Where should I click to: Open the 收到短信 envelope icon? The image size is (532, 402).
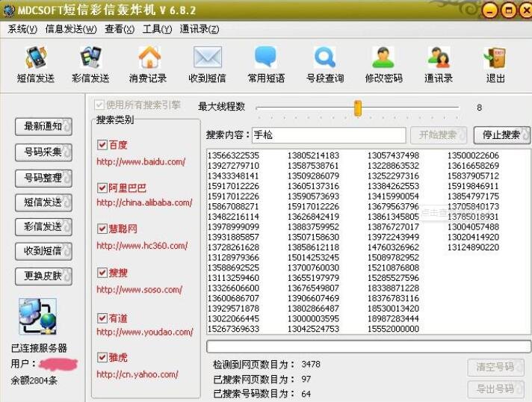[207, 57]
